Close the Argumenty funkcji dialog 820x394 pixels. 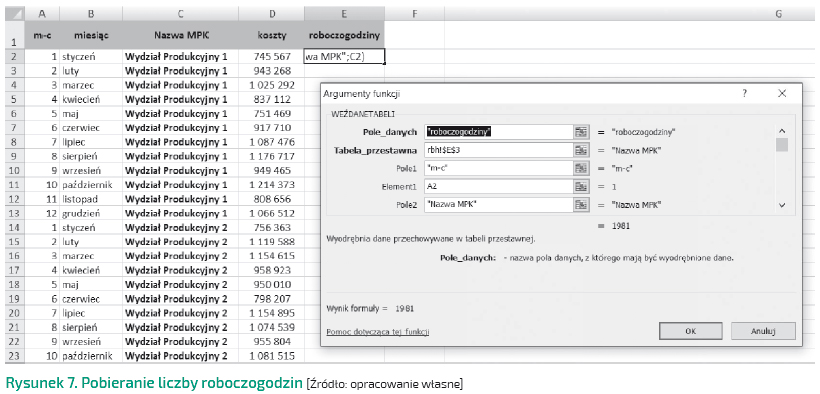click(782, 94)
